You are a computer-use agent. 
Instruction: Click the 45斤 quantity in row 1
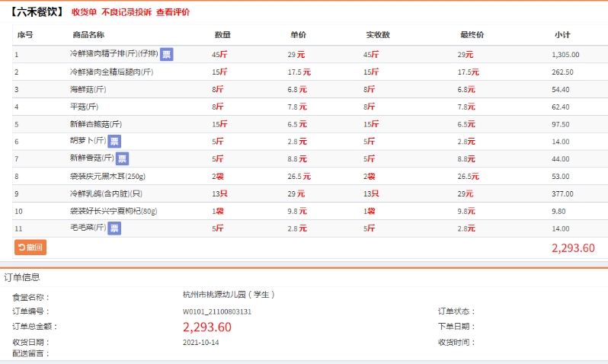click(219, 55)
